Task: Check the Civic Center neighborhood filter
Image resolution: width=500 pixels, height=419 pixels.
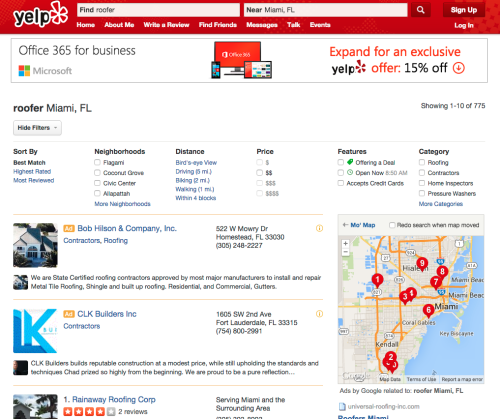Action: coord(97,183)
